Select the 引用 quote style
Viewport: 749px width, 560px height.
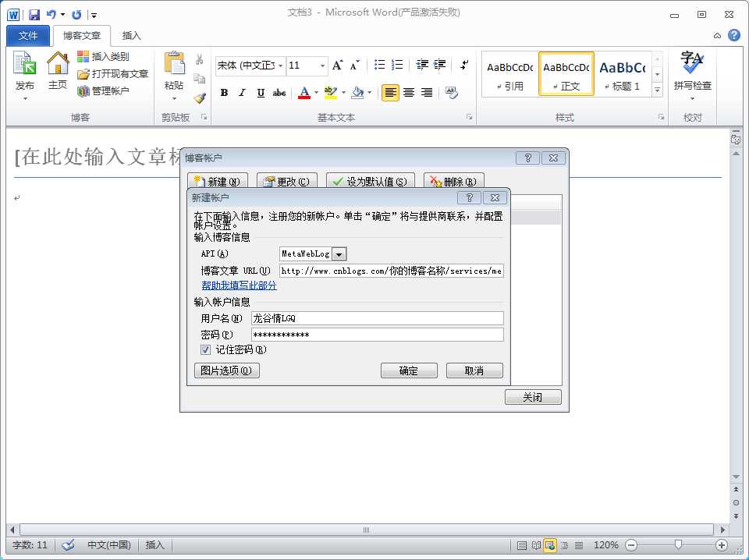pyautogui.click(x=510, y=74)
